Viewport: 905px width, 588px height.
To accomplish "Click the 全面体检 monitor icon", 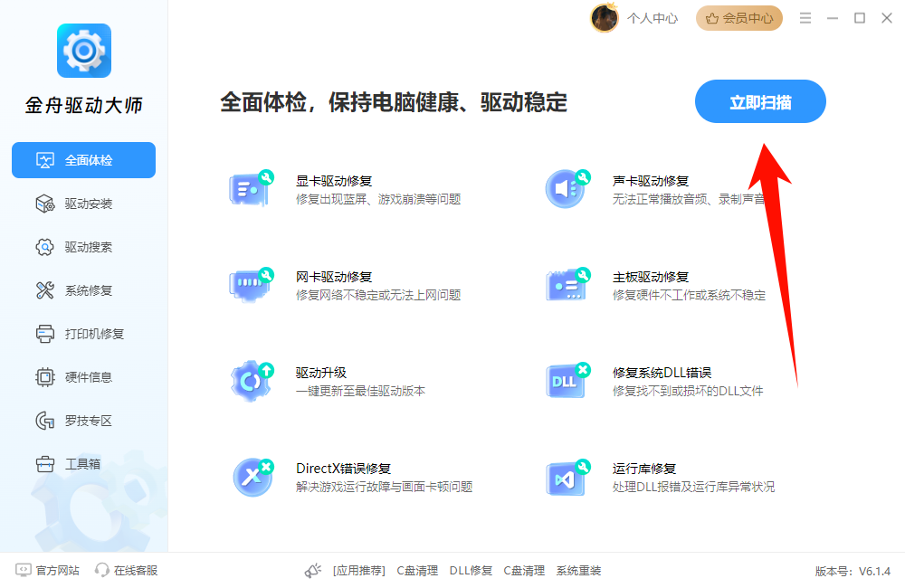I will 45,160.
